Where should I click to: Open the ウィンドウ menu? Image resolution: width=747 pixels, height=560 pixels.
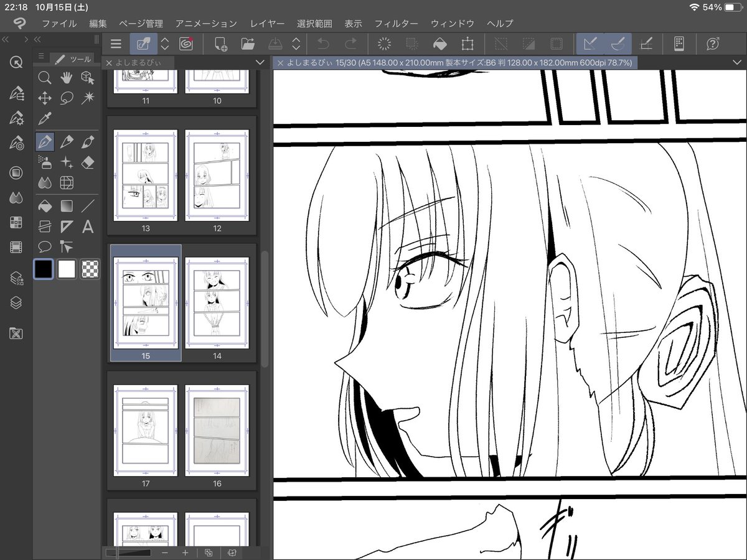453,24
